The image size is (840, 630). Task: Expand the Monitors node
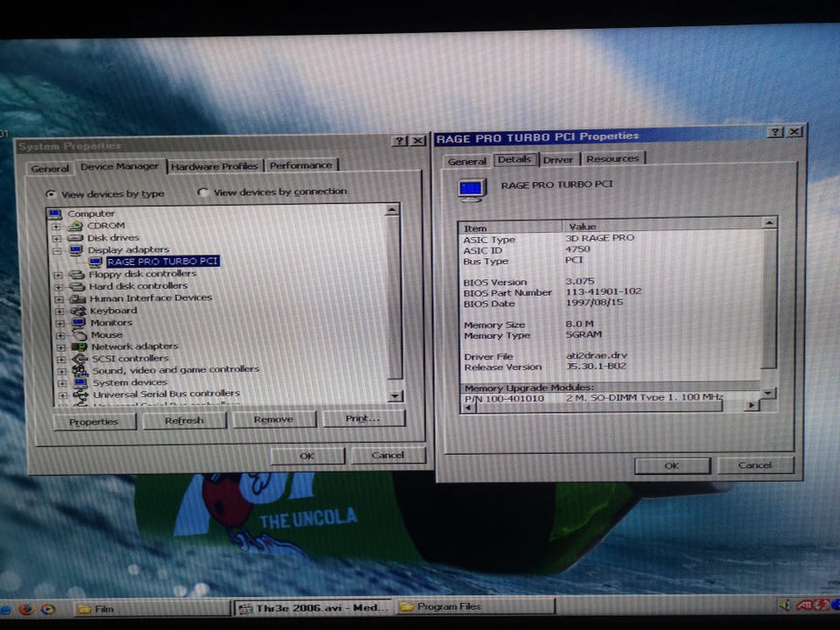point(60,324)
